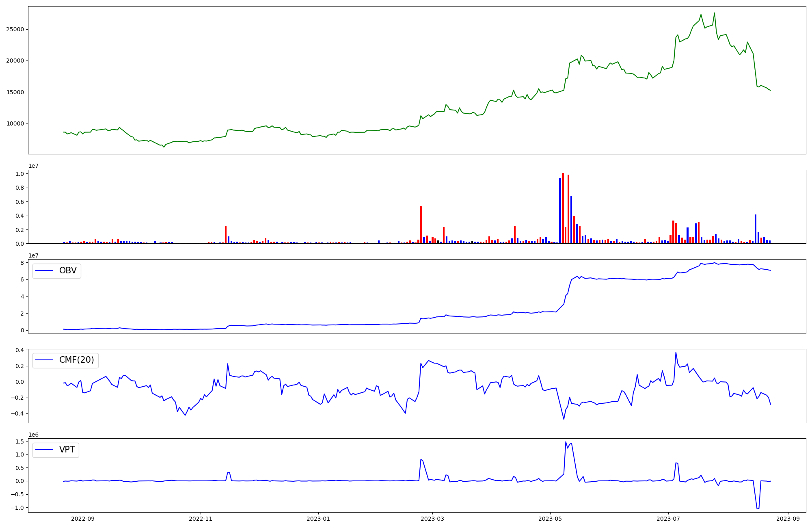Click the OBV legend label

point(68,270)
